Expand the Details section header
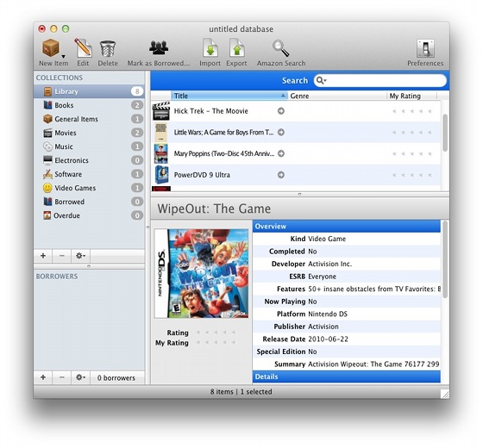The height and width of the screenshot is (448, 483). coord(347,376)
